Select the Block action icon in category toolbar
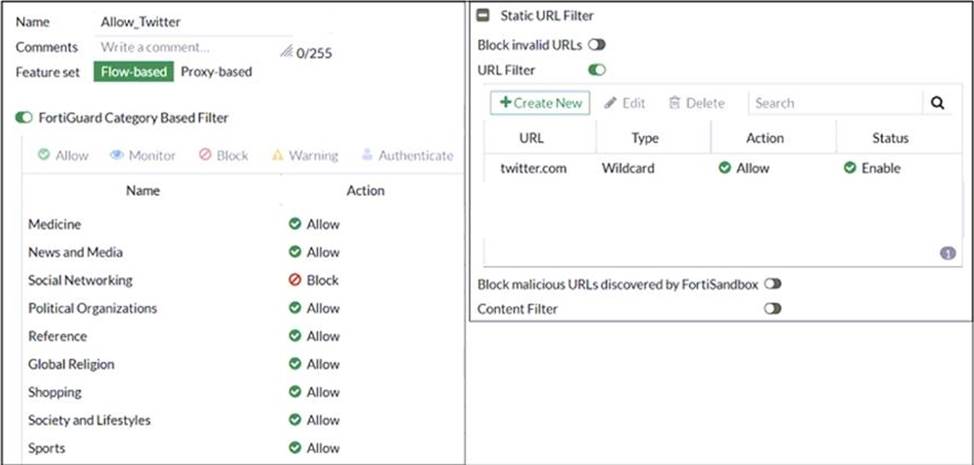Image resolution: width=974 pixels, height=465 pixels. pos(204,156)
